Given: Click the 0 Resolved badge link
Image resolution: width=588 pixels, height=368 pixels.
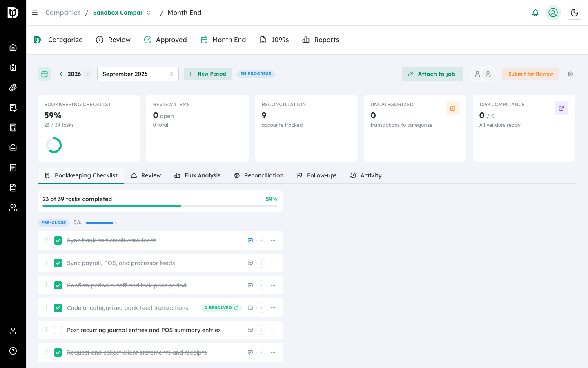Looking at the screenshot, I should tap(221, 308).
